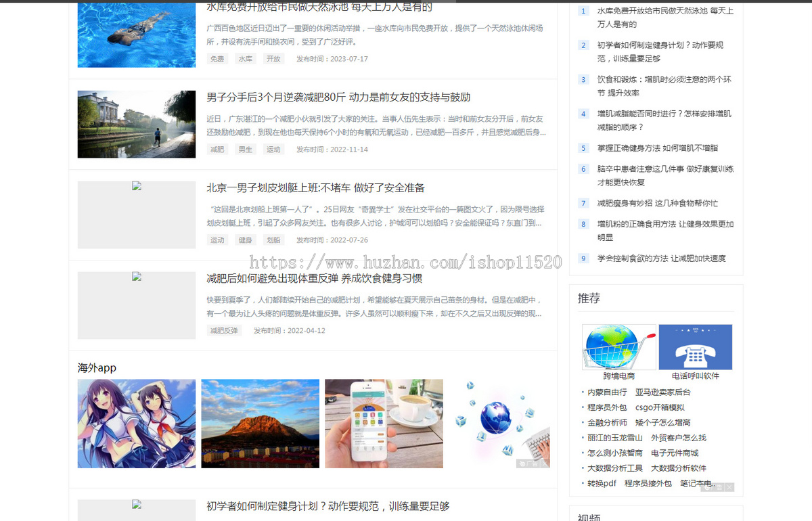Open broken image thumbnail of 健身计划 article

click(x=137, y=510)
